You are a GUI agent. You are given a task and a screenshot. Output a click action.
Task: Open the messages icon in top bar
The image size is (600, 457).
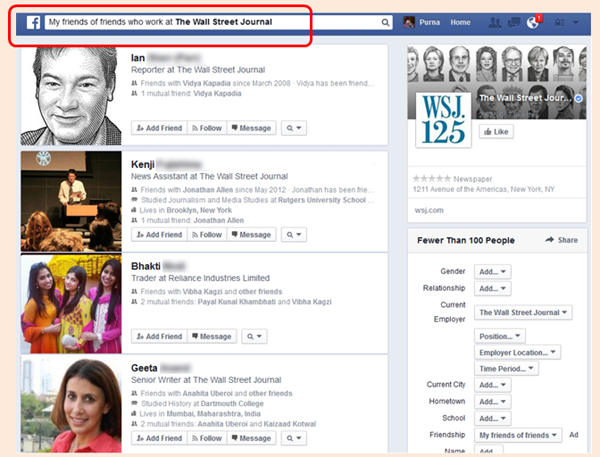[514, 23]
